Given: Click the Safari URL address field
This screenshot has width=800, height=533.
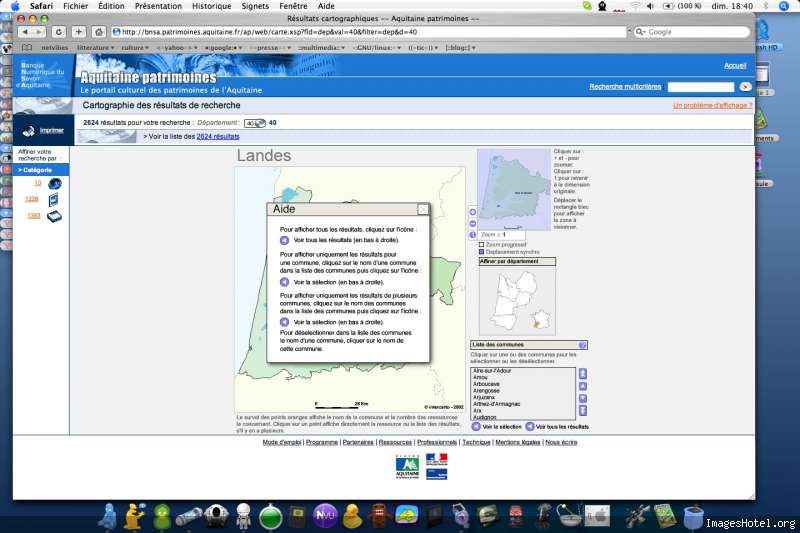Looking at the screenshot, I should [368, 32].
